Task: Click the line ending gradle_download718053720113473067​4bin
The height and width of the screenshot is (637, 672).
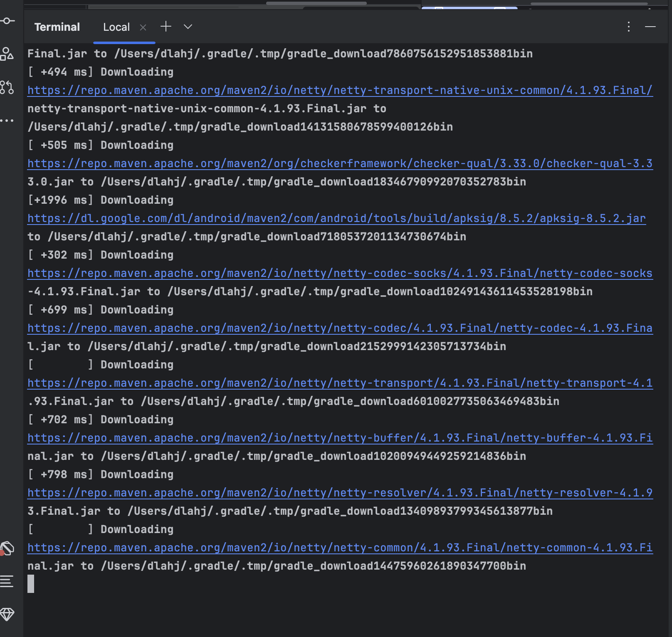Action: 247,237
